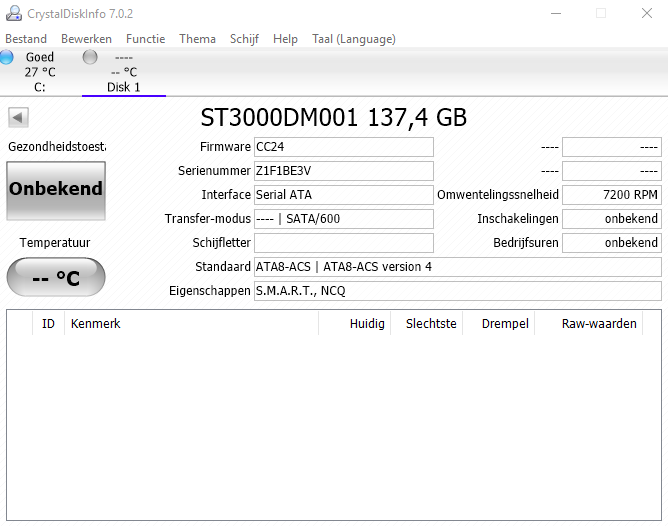Click the Serienummer field Z1F1BE3V
This screenshot has width=668, height=526.
click(x=344, y=171)
